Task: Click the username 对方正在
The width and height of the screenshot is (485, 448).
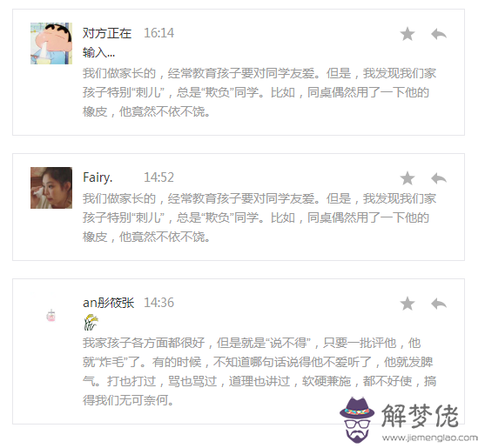Action: click(x=107, y=33)
